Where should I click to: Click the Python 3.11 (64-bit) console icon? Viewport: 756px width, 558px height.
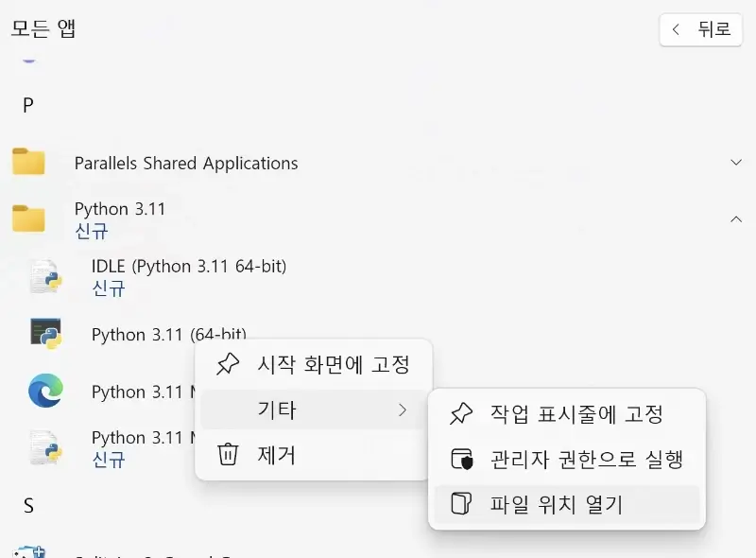45,334
